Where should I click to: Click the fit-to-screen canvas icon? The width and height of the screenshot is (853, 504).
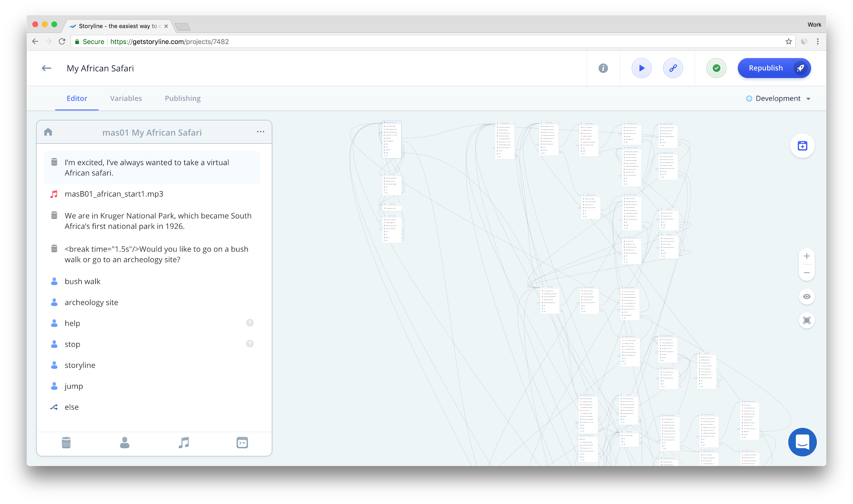pos(807,320)
